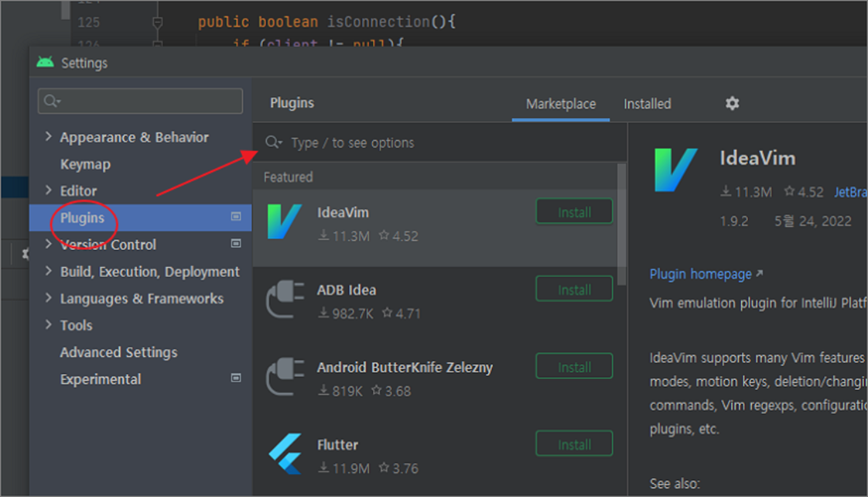Click the plugin search field 'Type / to see options'
The height and width of the screenshot is (497, 868).
pyautogui.click(x=440, y=142)
